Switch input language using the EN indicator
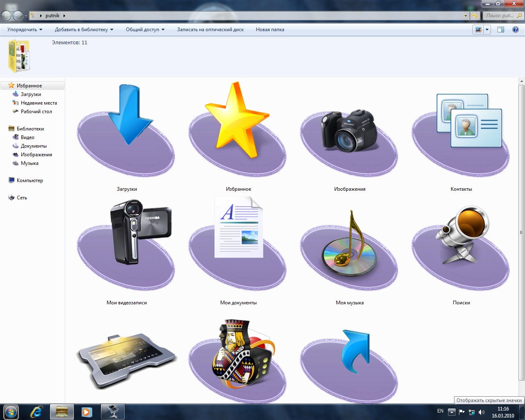 point(440,411)
